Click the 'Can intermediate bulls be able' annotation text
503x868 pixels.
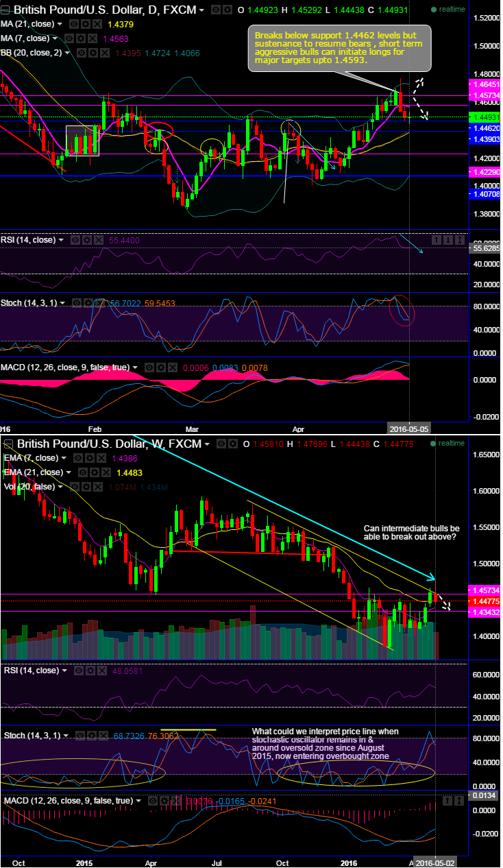(411, 533)
